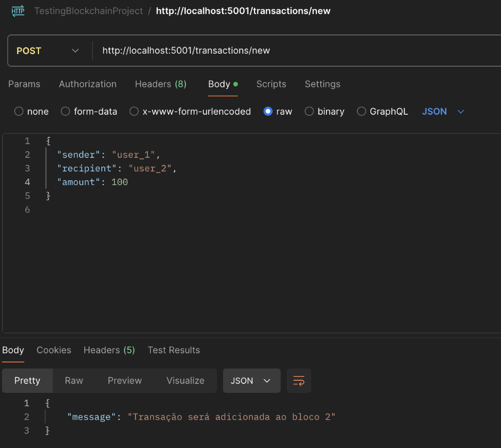
Task: Click the TestingBlockchainProject breadcrumb link
Action: (89, 11)
